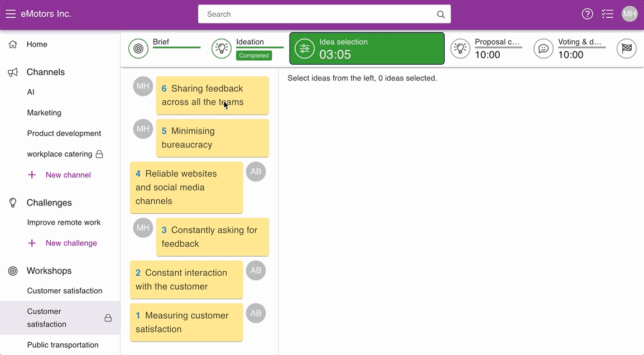Click the Proposal creation lightbulb icon
The image size is (644, 355).
tap(460, 49)
